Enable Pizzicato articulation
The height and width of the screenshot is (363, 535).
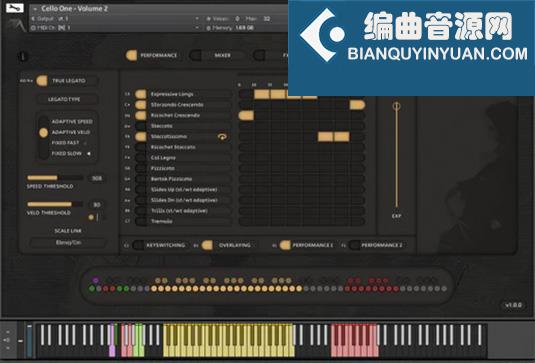click(x=141, y=168)
